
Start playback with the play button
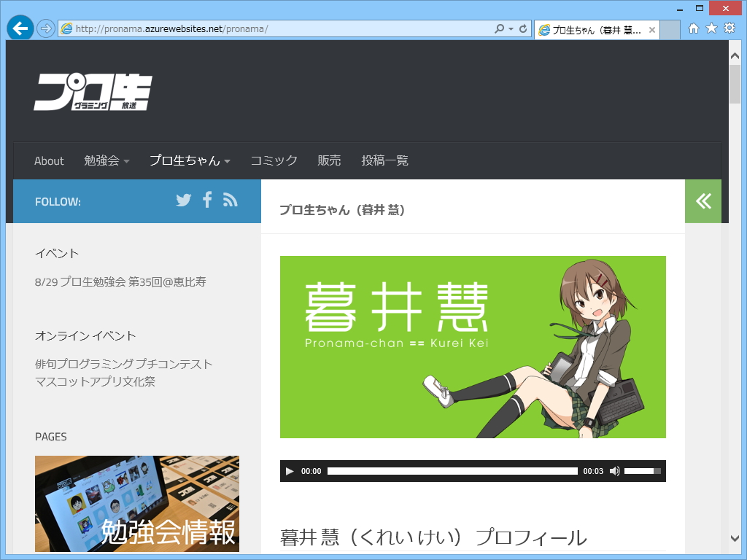(x=289, y=471)
